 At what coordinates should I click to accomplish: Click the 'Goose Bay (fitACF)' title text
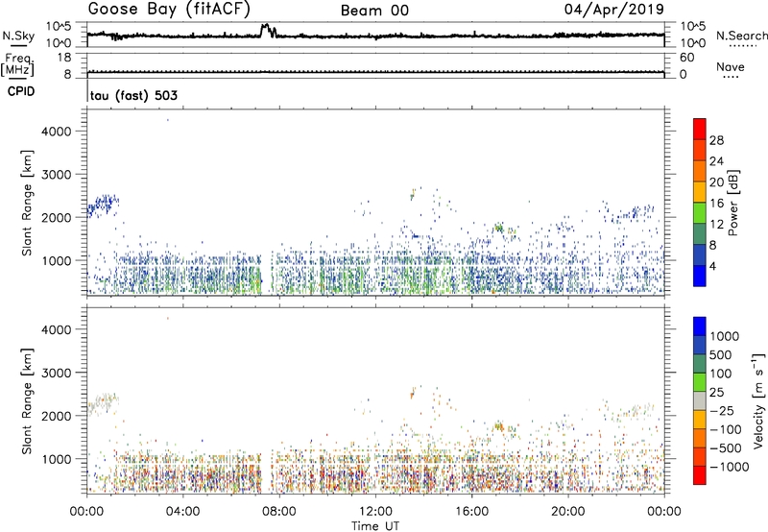[169, 10]
